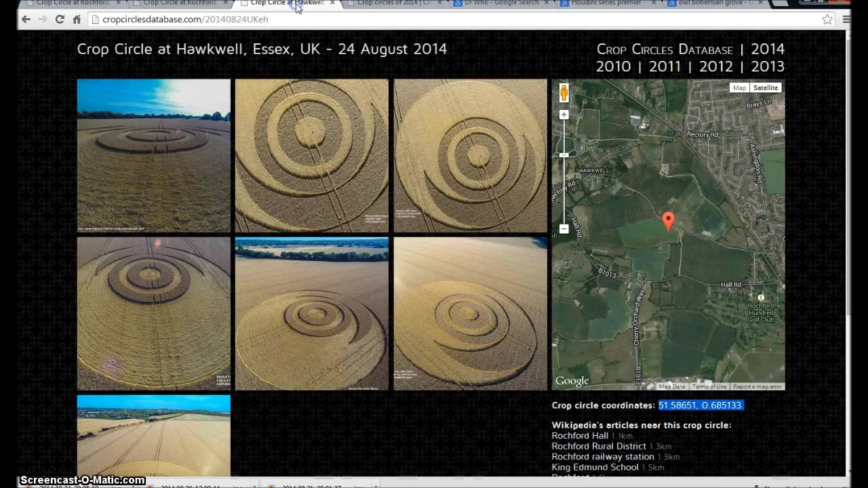Go back with the browser back arrow
The image size is (868, 488).
coord(26,20)
